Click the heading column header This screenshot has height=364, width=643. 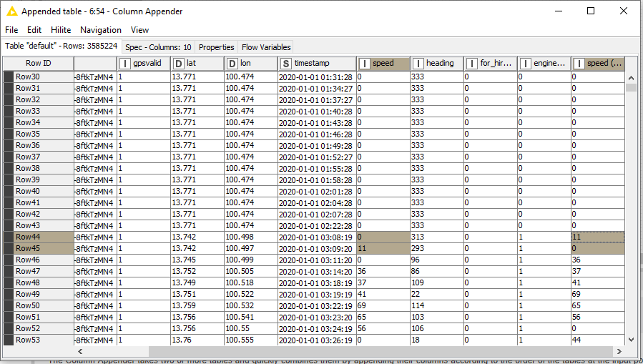point(437,64)
